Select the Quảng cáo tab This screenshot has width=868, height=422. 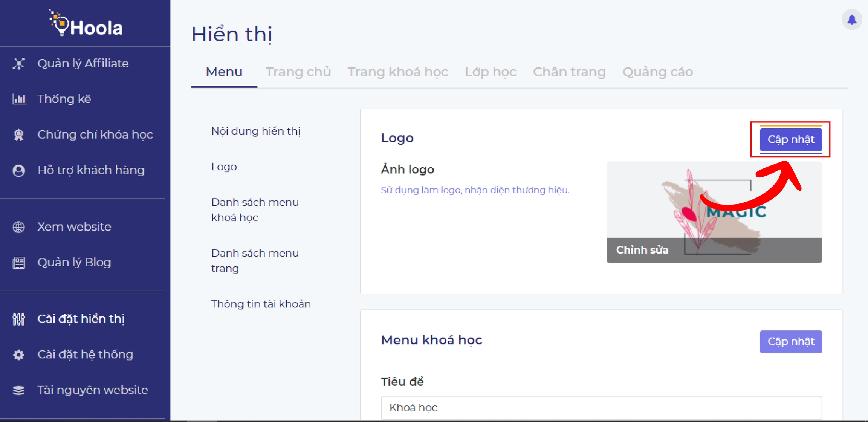coord(657,72)
